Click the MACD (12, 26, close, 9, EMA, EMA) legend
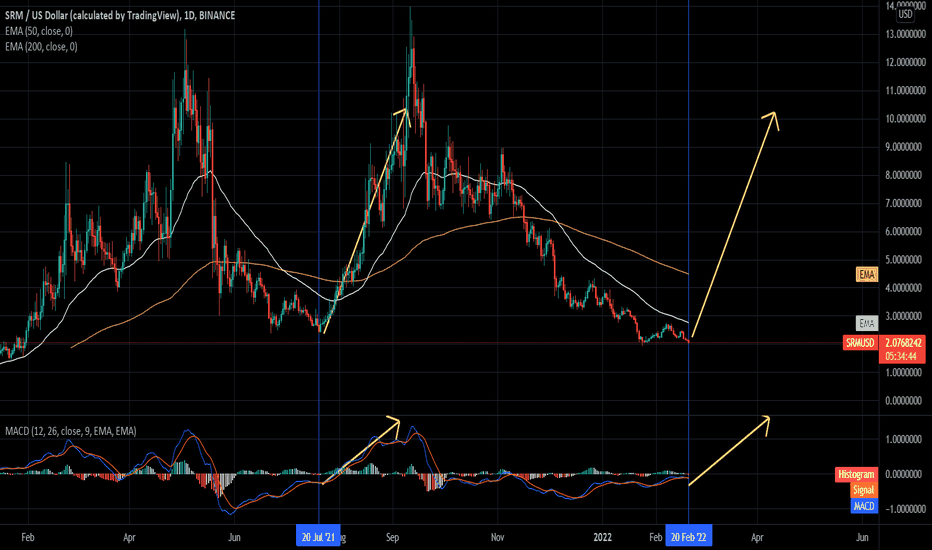Viewport: 932px width, 550px height. (71, 430)
